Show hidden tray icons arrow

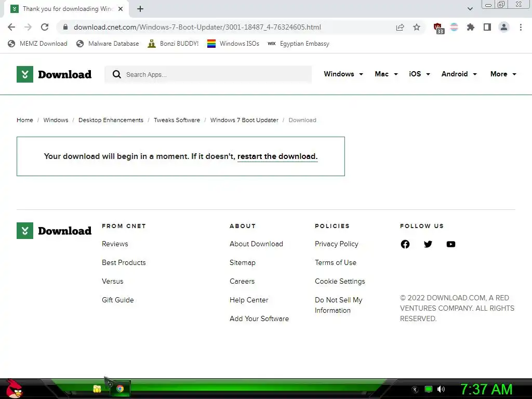click(415, 390)
